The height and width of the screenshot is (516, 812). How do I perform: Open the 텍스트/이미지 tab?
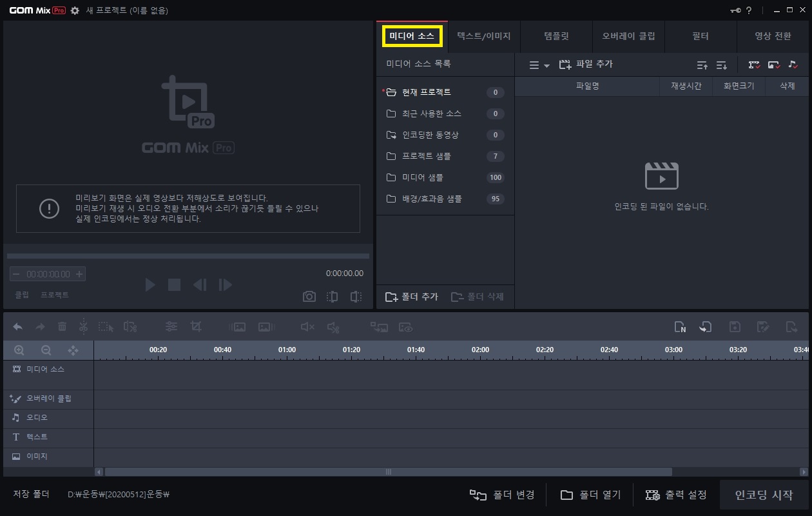tap(484, 36)
